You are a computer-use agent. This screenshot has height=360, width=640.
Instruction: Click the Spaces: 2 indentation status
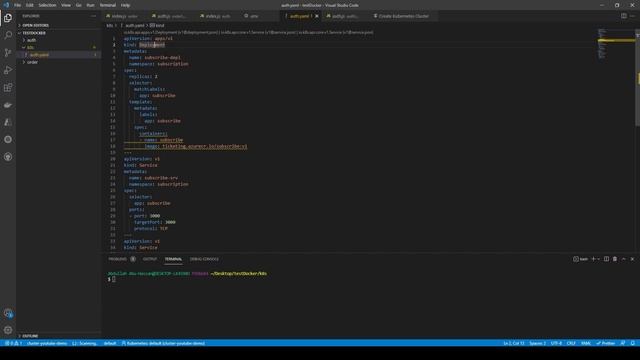pyautogui.click(x=538, y=343)
